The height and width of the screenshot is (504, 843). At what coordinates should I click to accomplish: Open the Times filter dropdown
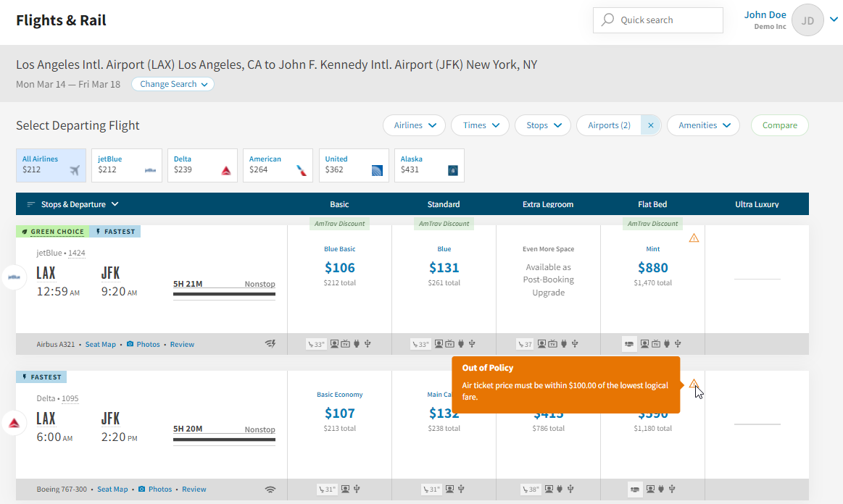(x=481, y=125)
